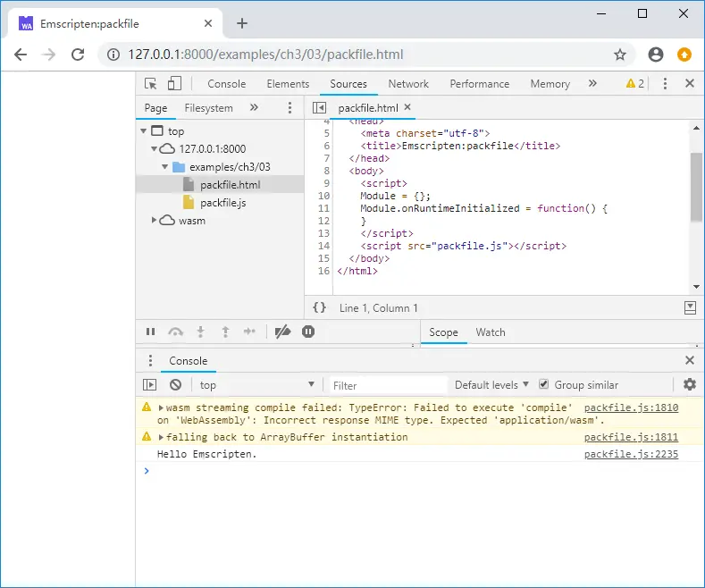The image size is (705, 588).
Task: Open the DevTools customize menu (three dots)
Action: (665, 84)
